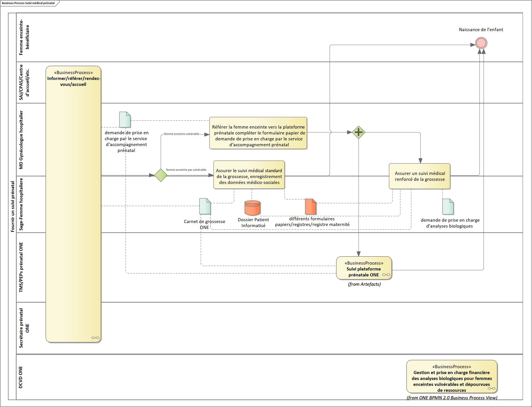Click the femme enceinte vulnérable flow label
This screenshot has height=407, width=532.
click(181, 134)
